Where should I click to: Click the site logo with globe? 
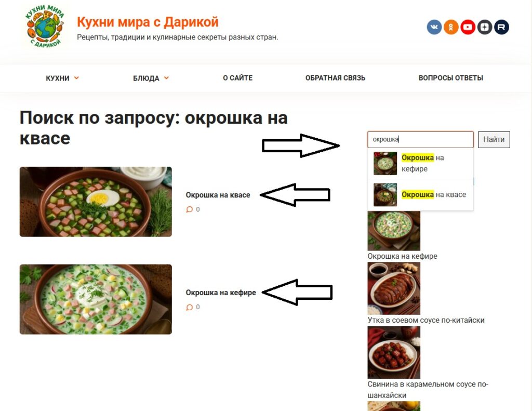pyautogui.click(x=45, y=26)
